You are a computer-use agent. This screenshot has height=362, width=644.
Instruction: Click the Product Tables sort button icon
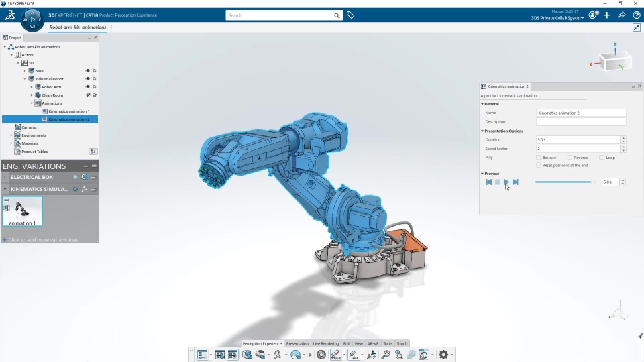(93, 152)
